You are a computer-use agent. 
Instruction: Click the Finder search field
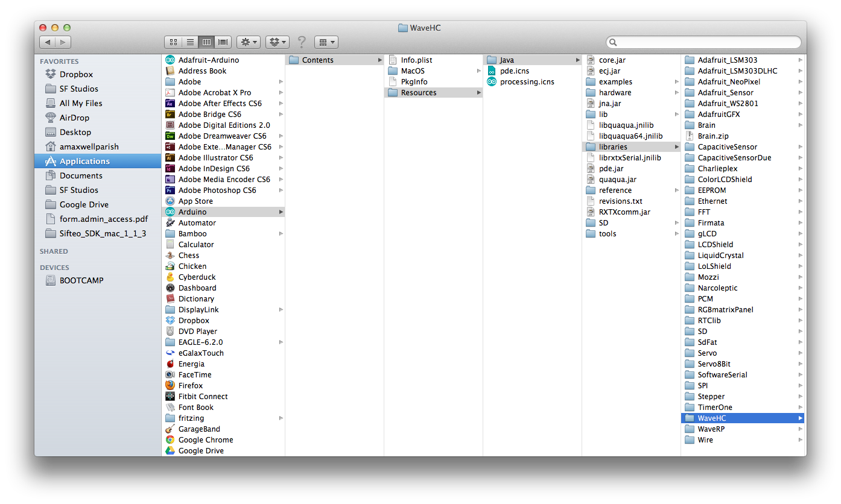coord(703,42)
